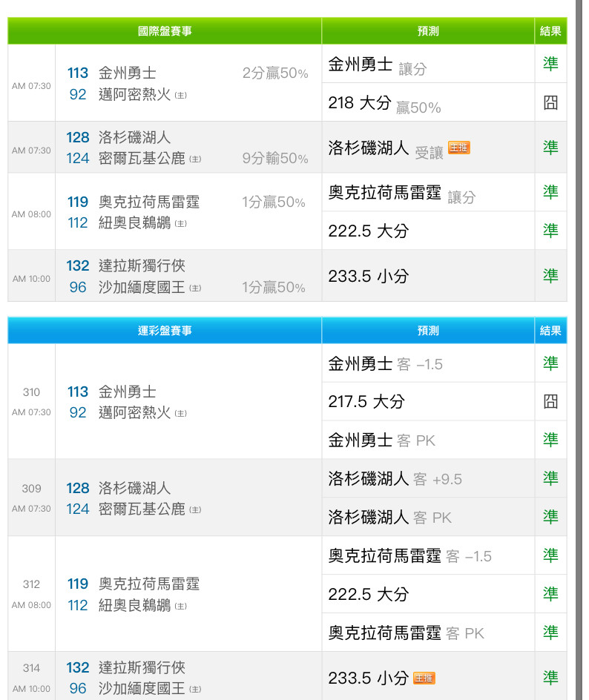Viewport: 589px width, 700px height.
Task: Click the green 預測 column header
Action: click(x=428, y=31)
